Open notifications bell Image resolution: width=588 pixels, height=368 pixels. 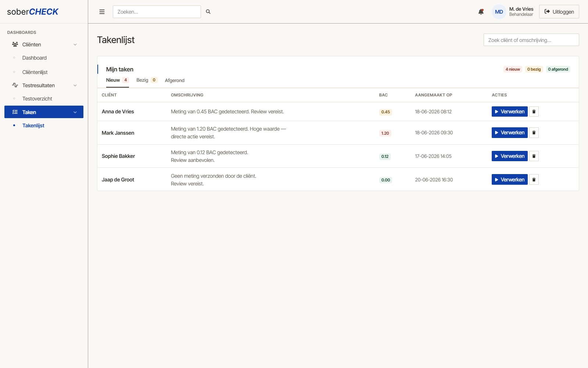click(481, 12)
